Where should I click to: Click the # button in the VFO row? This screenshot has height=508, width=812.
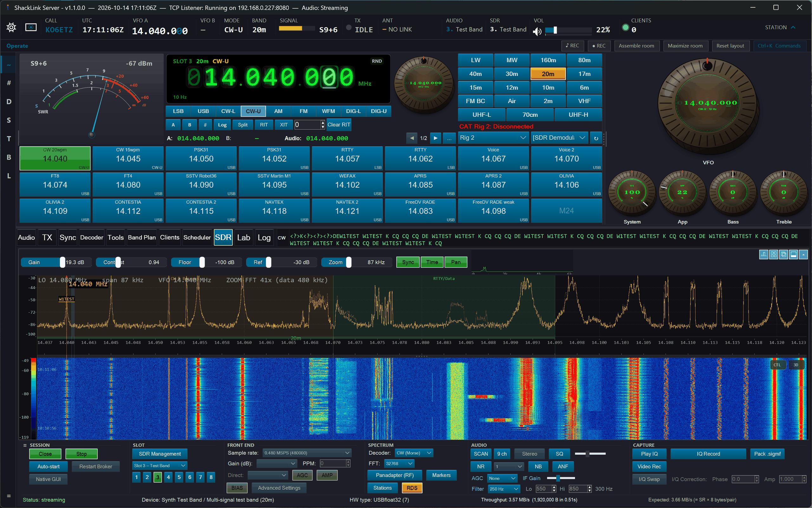[205, 125]
